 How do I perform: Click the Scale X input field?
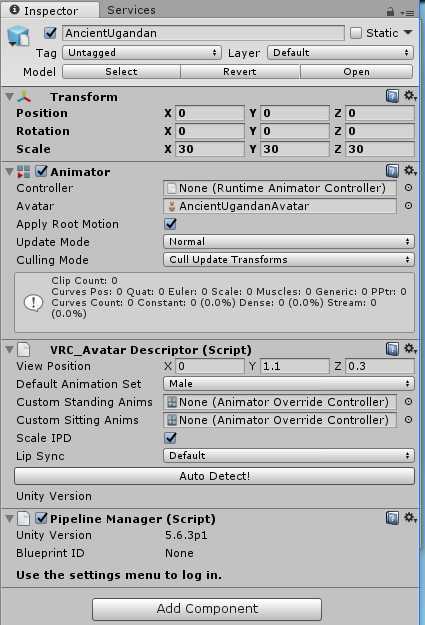pyautogui.click(x=210, y=149)
